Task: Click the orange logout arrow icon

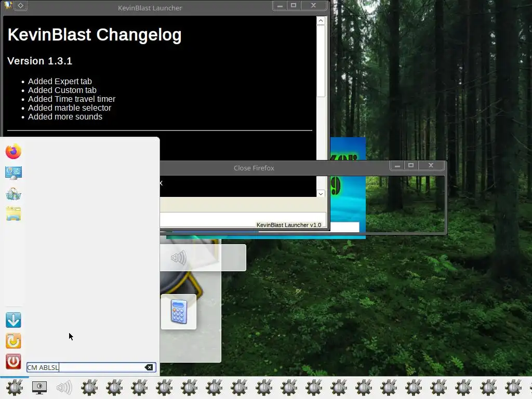Action: 13,341
